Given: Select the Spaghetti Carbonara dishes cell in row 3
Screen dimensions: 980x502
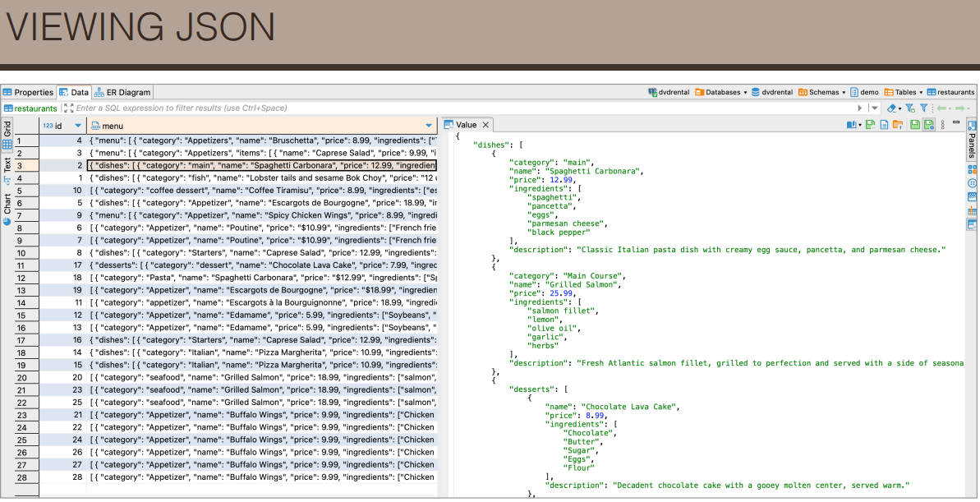Looking at the screenshot, I should point(262,166).
